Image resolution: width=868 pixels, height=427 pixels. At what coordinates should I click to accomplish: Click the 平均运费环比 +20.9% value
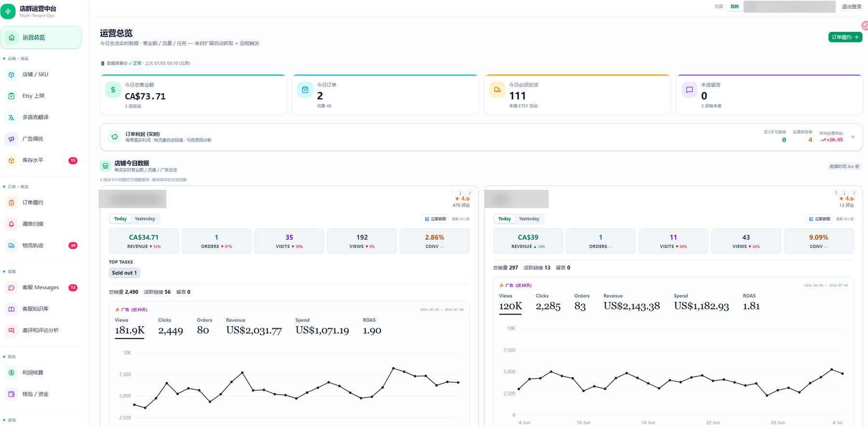[x=832, y=140]
